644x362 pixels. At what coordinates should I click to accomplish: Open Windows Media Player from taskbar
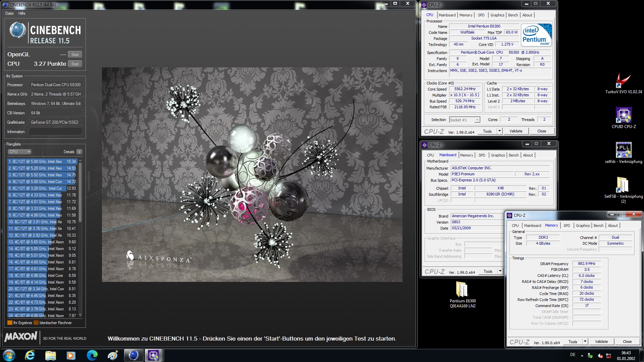coord(71,355)
